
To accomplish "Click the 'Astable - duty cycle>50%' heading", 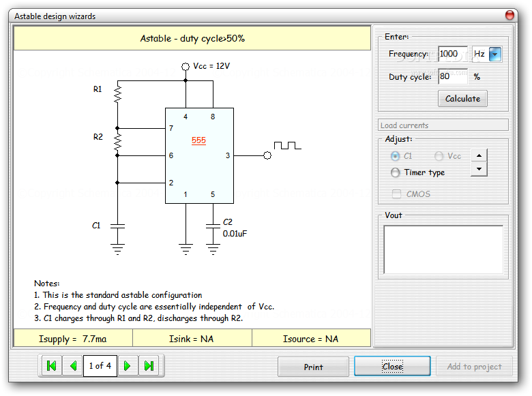I will click(192, 38).
